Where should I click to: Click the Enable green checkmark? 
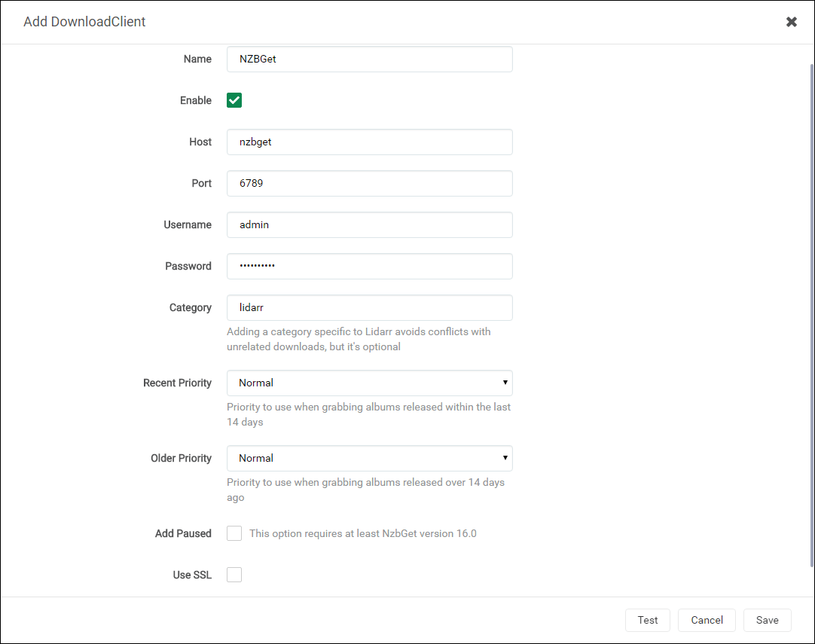(234, 100)
